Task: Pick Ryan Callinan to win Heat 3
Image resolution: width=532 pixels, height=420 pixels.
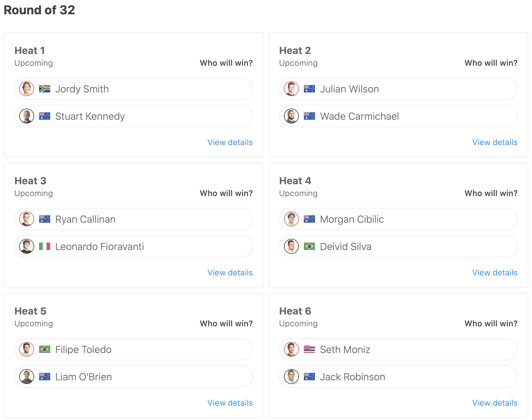Action: 133,219
